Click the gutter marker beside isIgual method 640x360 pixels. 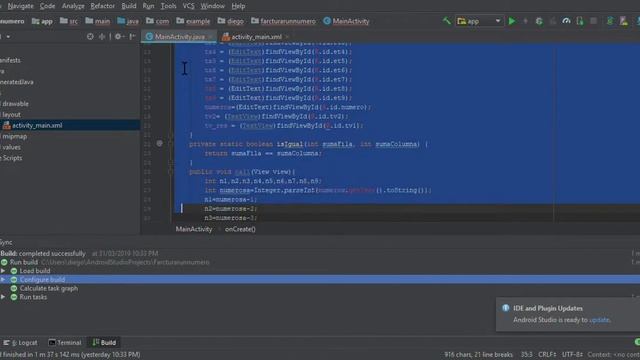pos(160,143)
